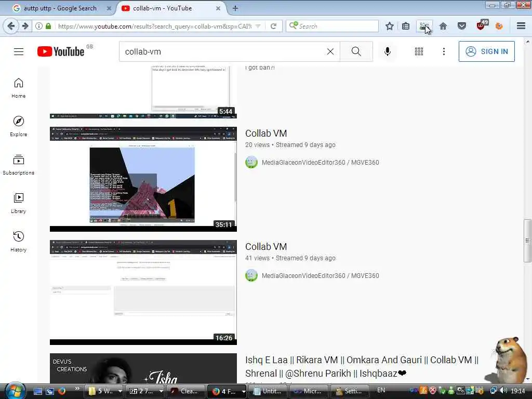Open the address bar history dropdown arrow

[x=258, y=26]
